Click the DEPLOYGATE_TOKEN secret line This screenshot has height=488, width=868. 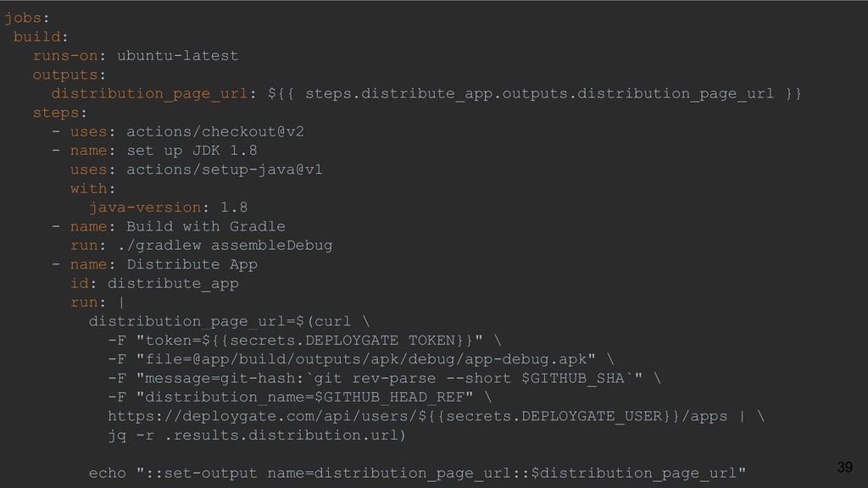[304, 341]
